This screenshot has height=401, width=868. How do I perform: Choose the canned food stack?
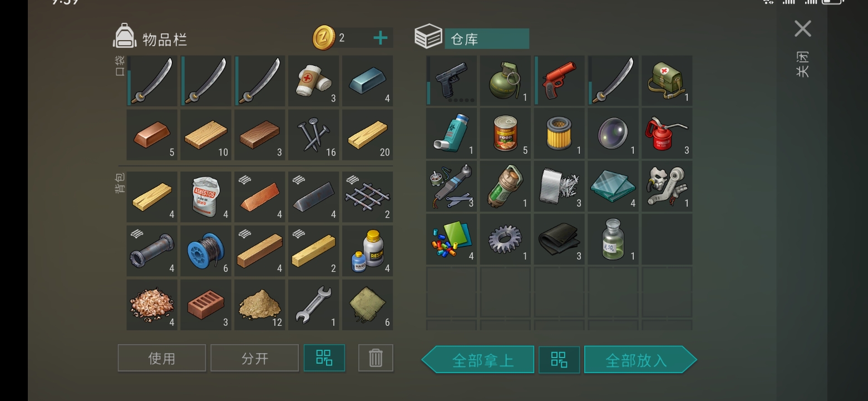pos(505,134)
